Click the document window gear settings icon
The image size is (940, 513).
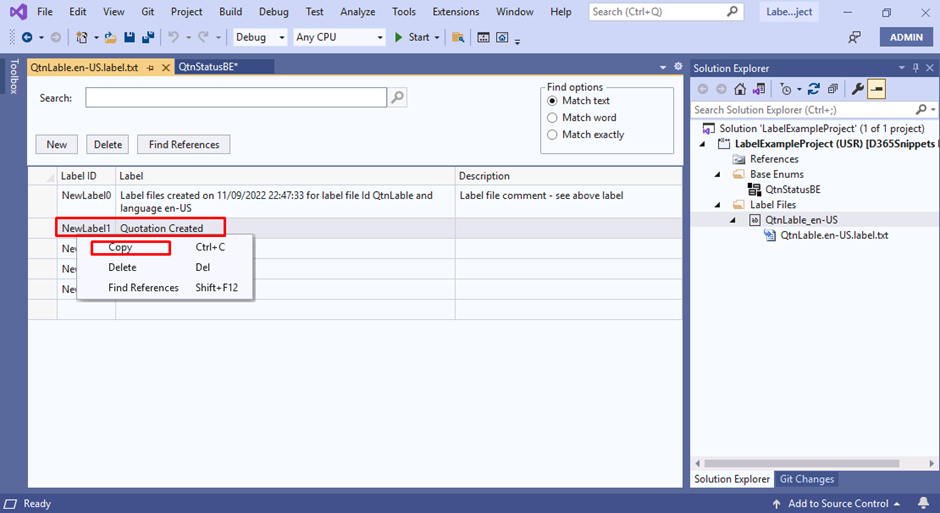[x=678, y=67]
